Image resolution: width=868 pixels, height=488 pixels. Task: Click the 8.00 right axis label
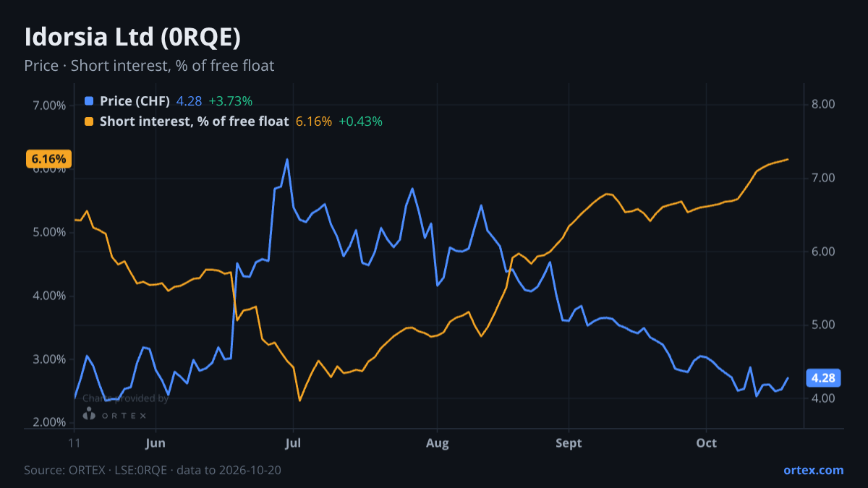tap(823, 104)
